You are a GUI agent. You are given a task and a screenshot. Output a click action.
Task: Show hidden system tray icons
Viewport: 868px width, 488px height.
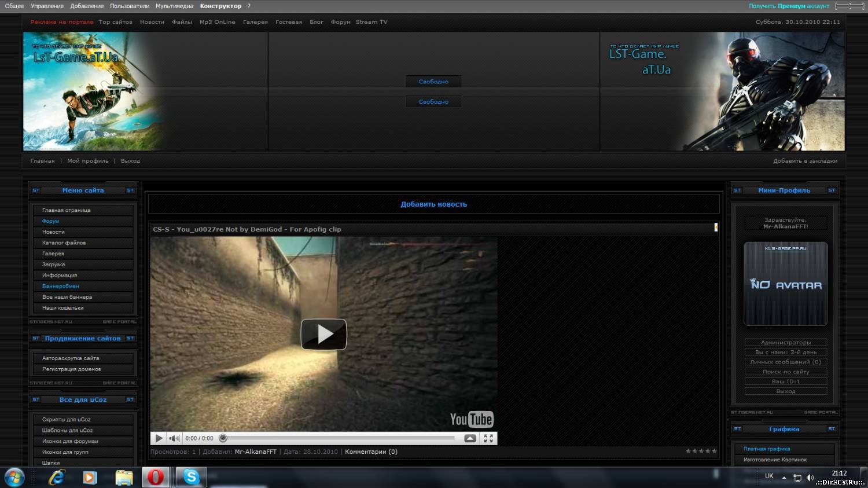pos(784,478)
